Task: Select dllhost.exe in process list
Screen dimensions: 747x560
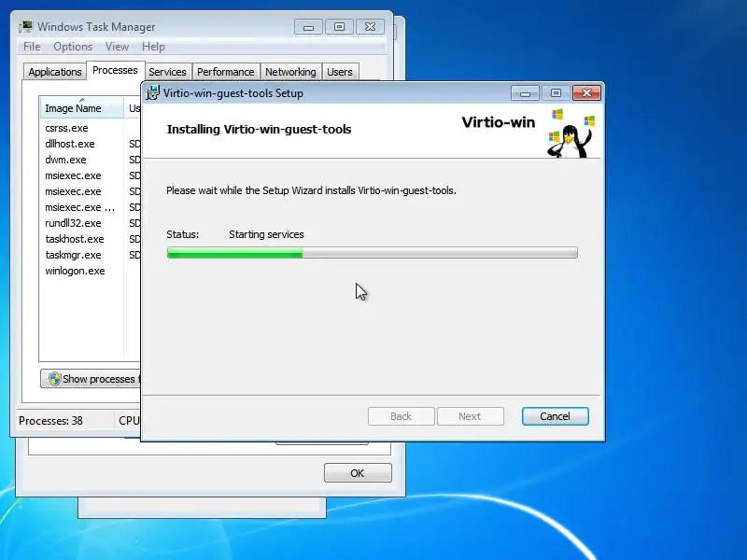Action: (70, 144)
